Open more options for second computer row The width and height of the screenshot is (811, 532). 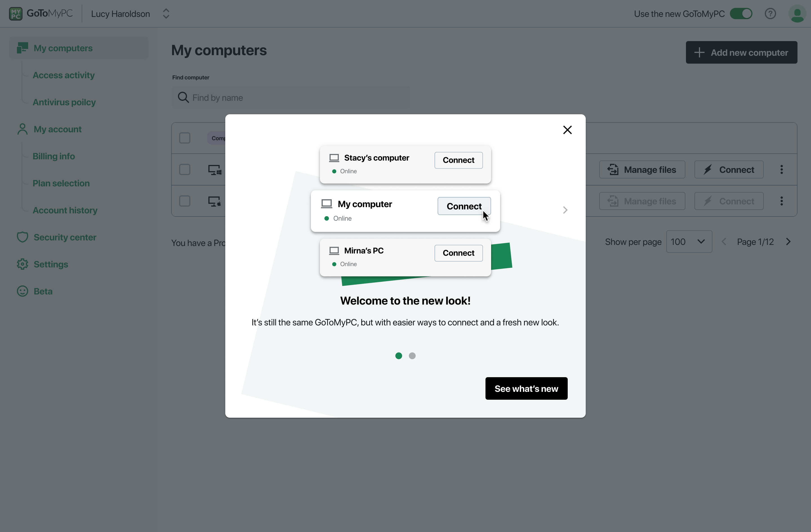pos(781,201)
